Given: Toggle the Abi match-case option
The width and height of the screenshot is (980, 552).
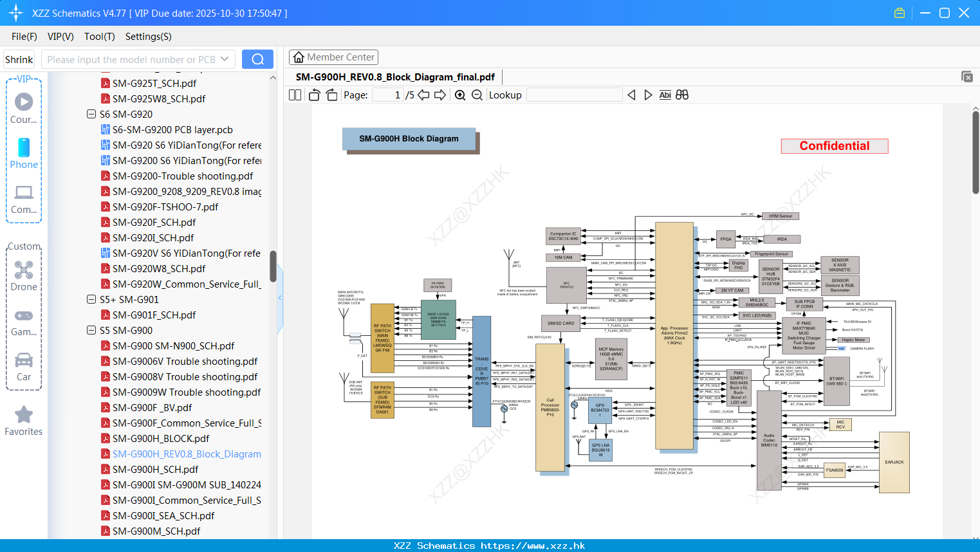Looking at the screenshot, I should [x=665, y=95].
